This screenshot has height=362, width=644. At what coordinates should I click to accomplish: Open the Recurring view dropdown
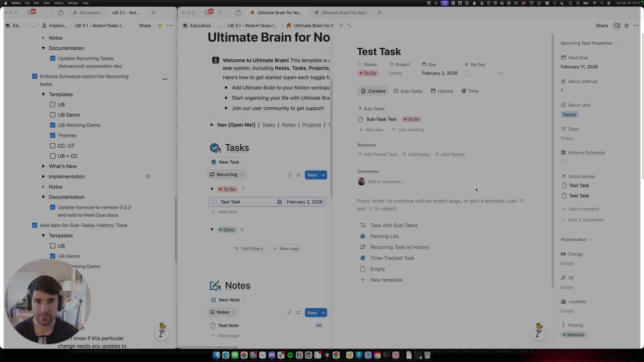pyautogui.click(x=226, y=174)
